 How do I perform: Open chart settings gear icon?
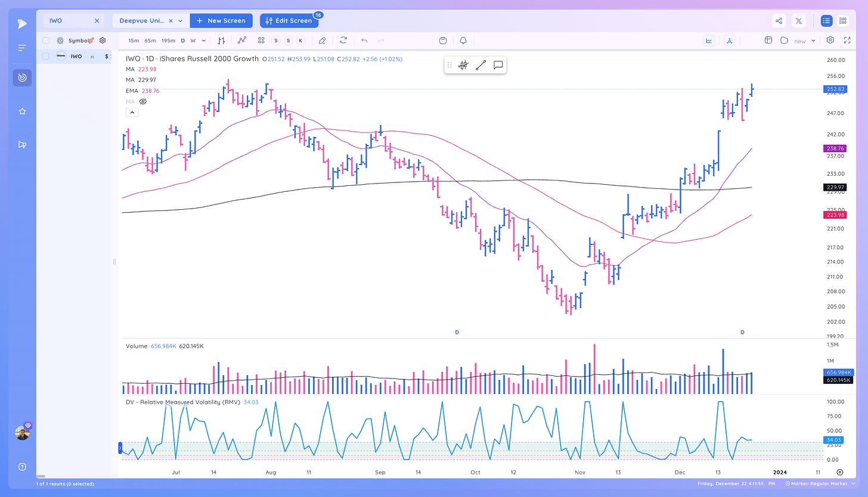[830, 41]
